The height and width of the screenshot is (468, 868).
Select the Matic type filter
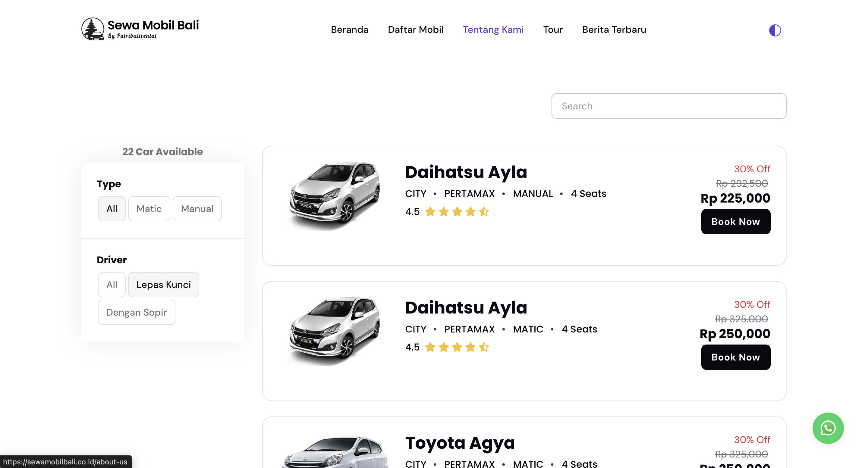[x=149, y=208]
